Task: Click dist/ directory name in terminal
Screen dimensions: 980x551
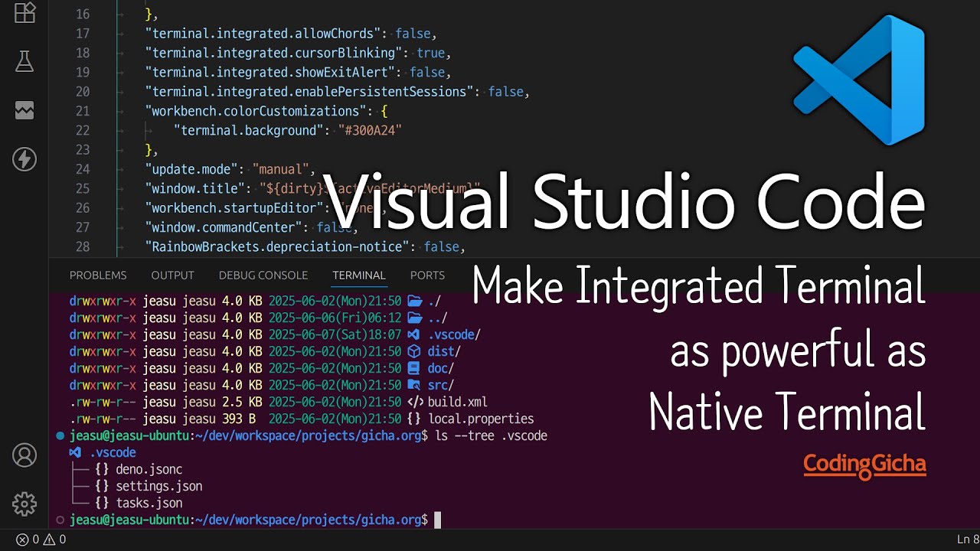Action: pyautogui.click(x=444, y=351)
